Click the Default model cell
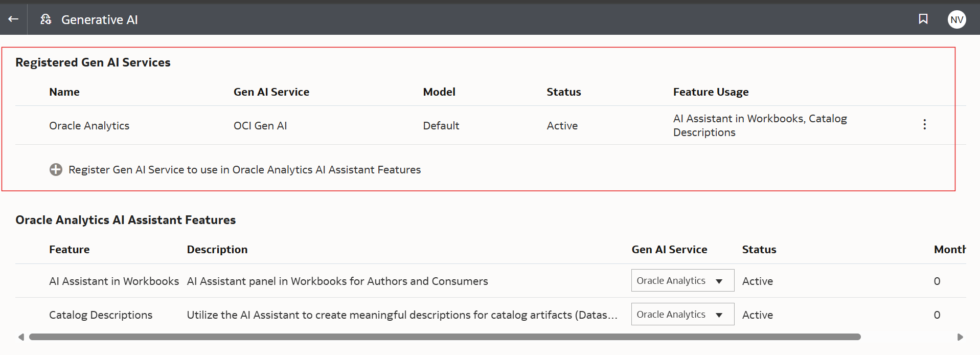This screenshot has width=980, height=355. (441, 126)
